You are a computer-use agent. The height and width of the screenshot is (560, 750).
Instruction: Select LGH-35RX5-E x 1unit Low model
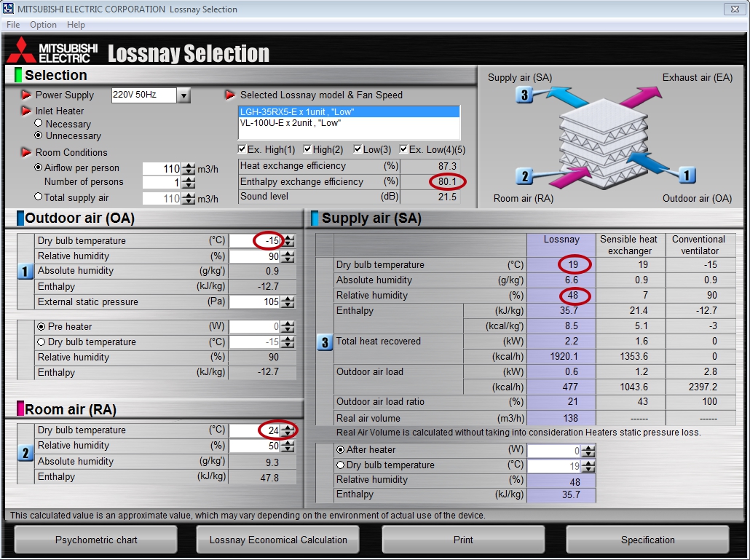(x=350, y=112)
